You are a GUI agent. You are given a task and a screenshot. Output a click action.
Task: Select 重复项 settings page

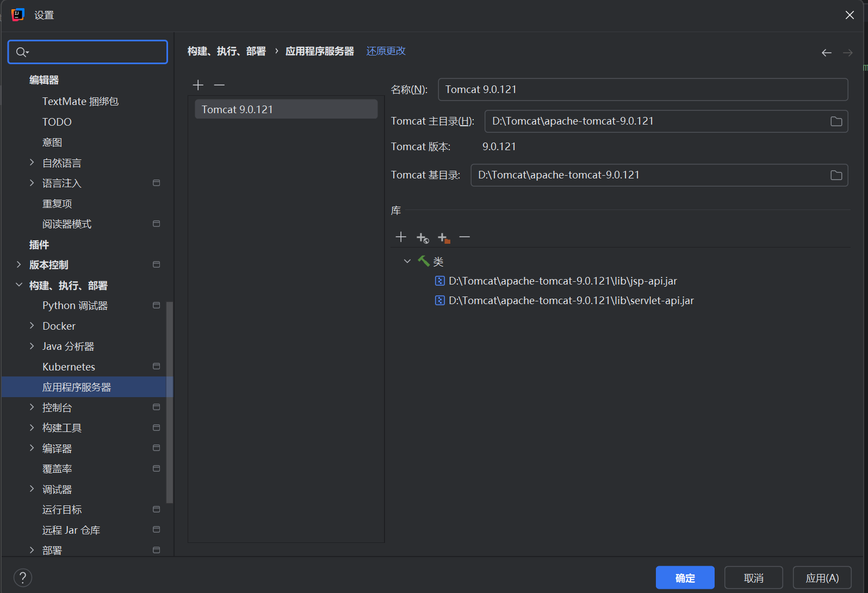click(x=57, y=203)
